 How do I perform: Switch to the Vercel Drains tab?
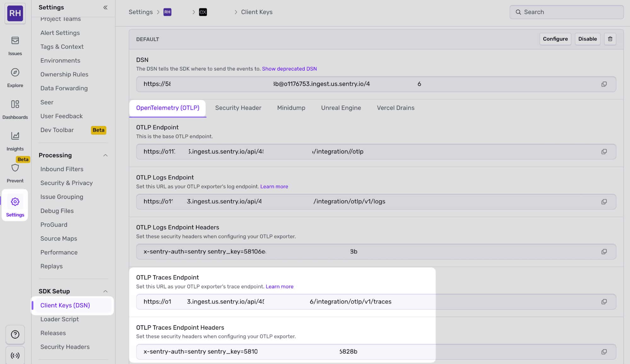[x=395, y=108]
